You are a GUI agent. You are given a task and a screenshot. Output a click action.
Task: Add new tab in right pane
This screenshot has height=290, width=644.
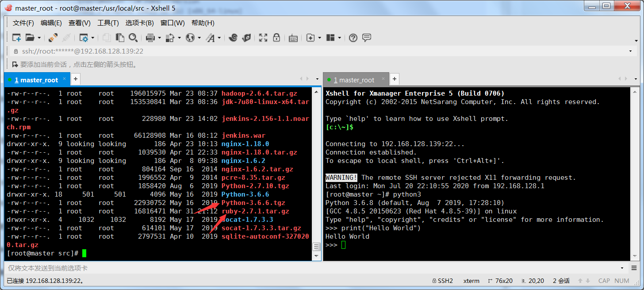coord(395,79)
